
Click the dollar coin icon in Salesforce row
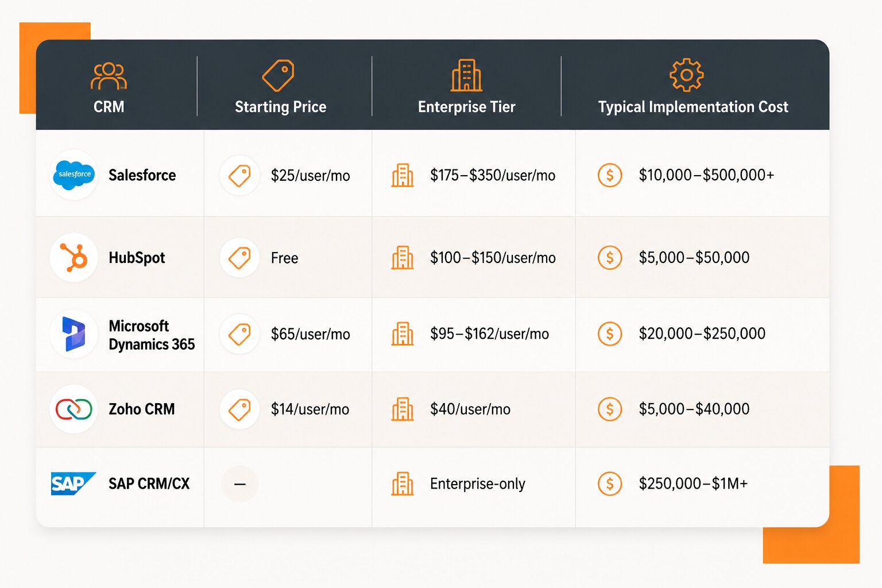tap(610, 175)
